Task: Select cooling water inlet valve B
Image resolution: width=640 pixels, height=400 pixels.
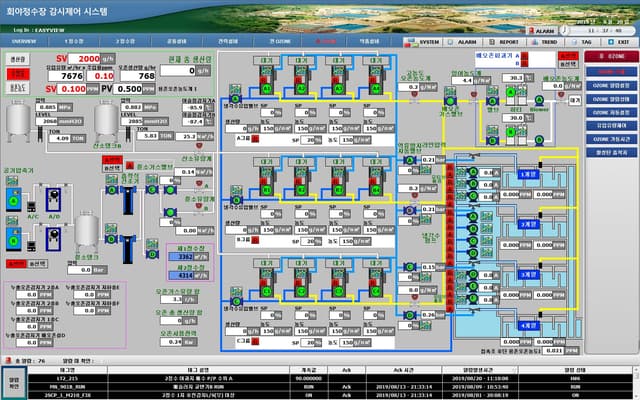Action: [236, 200]
